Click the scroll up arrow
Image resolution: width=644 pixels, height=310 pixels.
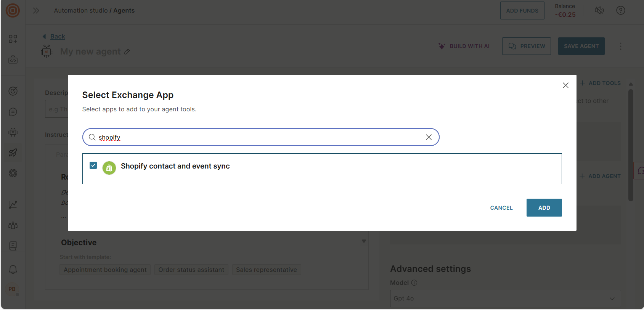pyautogui.click(x=631, y=84)
